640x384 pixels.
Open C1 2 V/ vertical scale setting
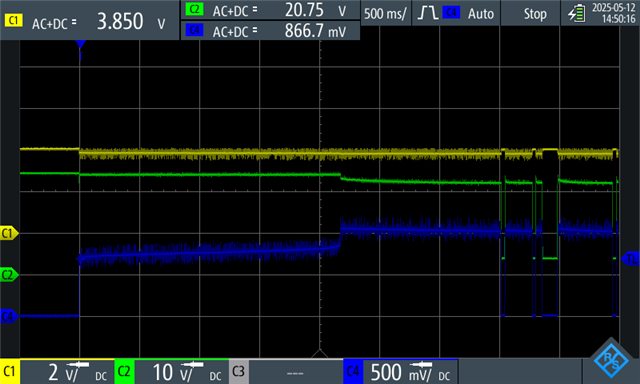[67, 372]
